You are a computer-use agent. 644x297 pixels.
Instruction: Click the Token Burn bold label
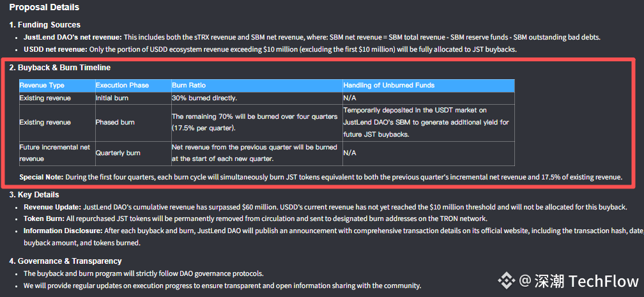(43, 219)
